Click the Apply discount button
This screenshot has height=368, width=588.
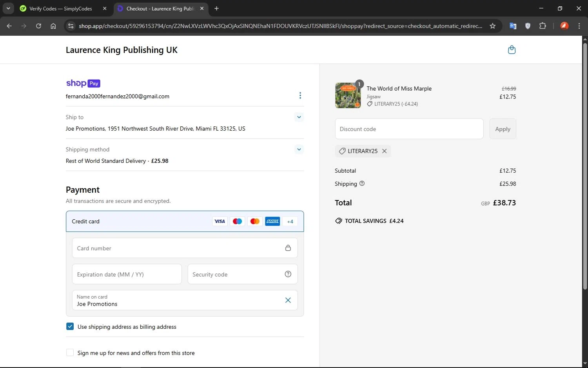pos(503,129)
